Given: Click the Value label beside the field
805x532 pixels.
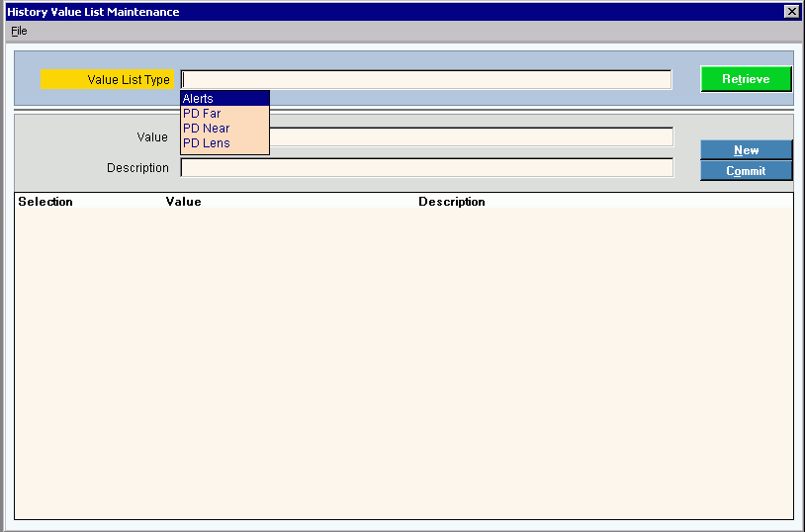Looking at the screenshot, I should pyautogui.click(x=152, y=136).
